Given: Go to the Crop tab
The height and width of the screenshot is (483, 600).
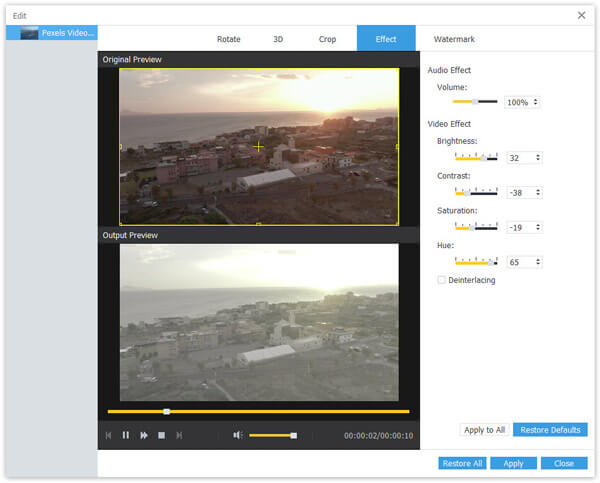Looking at the screenshot, I should (x=327, y=39).
